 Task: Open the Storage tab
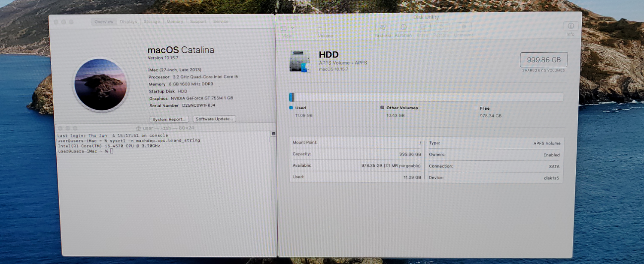click(x=152, y=22)
